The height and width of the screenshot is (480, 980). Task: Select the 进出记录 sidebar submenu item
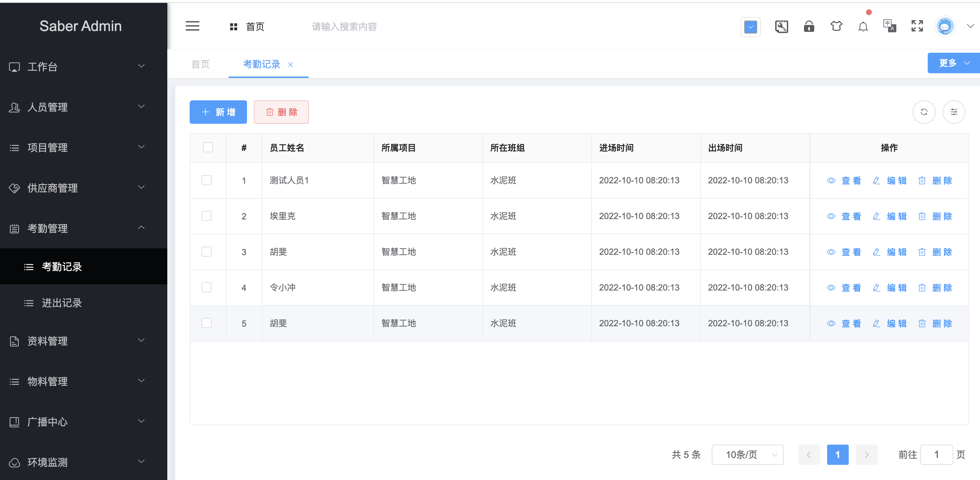click(x=84, y=303)
